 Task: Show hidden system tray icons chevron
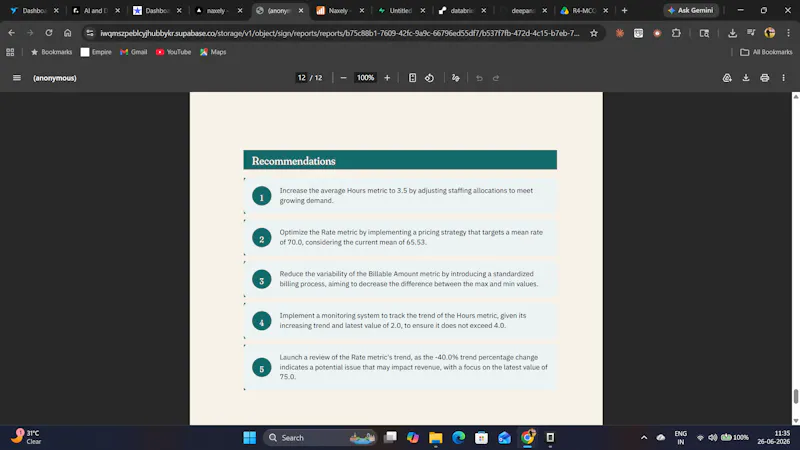pos(644,438)
